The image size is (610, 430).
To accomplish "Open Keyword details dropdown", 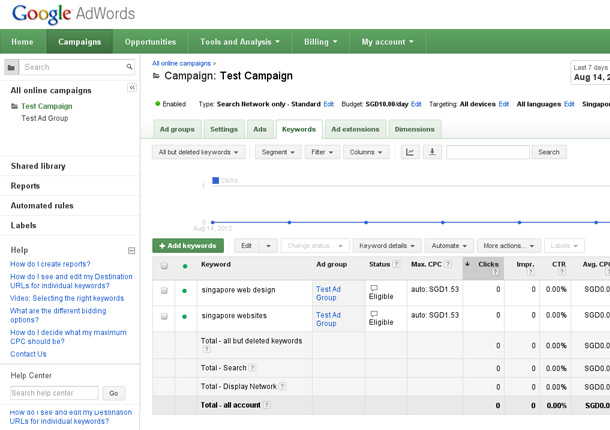I will pos(387,246).
